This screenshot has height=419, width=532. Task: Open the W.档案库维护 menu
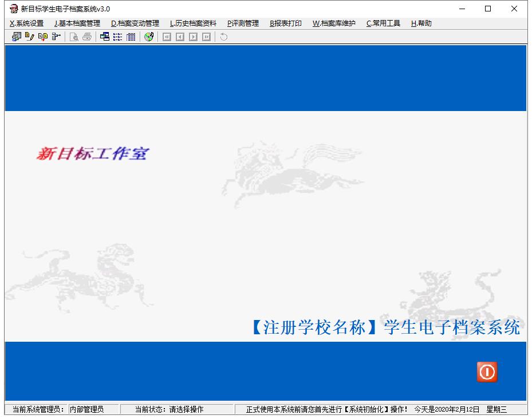(334, 23)
